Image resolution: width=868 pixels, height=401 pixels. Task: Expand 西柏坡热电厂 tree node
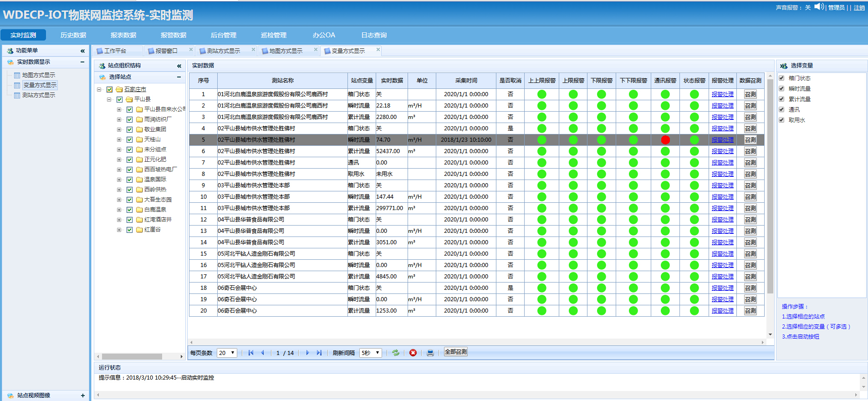tap(119, 170)
